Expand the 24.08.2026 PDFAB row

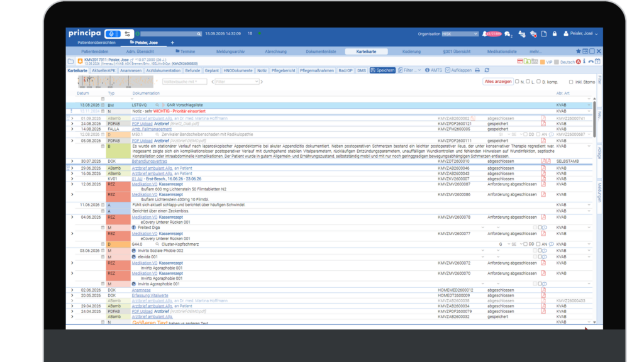pos(72,124)
